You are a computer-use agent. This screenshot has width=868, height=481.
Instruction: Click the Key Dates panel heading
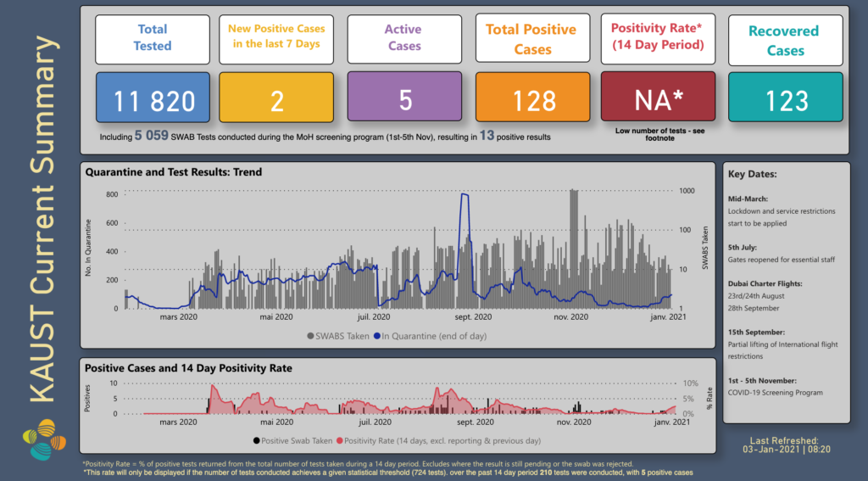753,174
